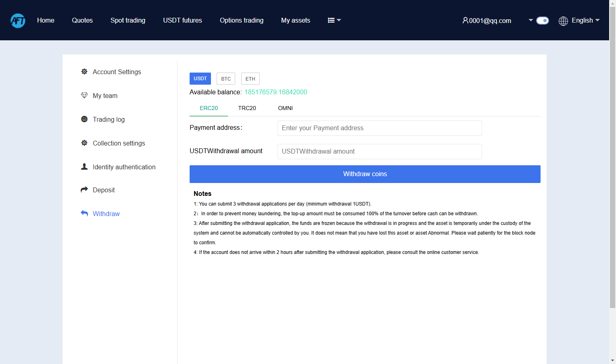Click the available balance value 185176579.16842000
The height and width of the screenshot is (364, 616).
[x=276, y=92]
